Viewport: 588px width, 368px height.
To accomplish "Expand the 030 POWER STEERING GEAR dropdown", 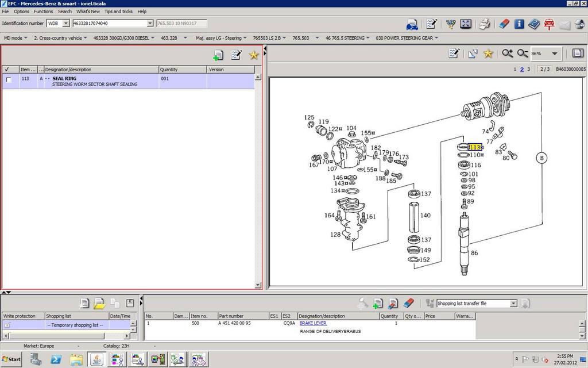I will (407, 38).
